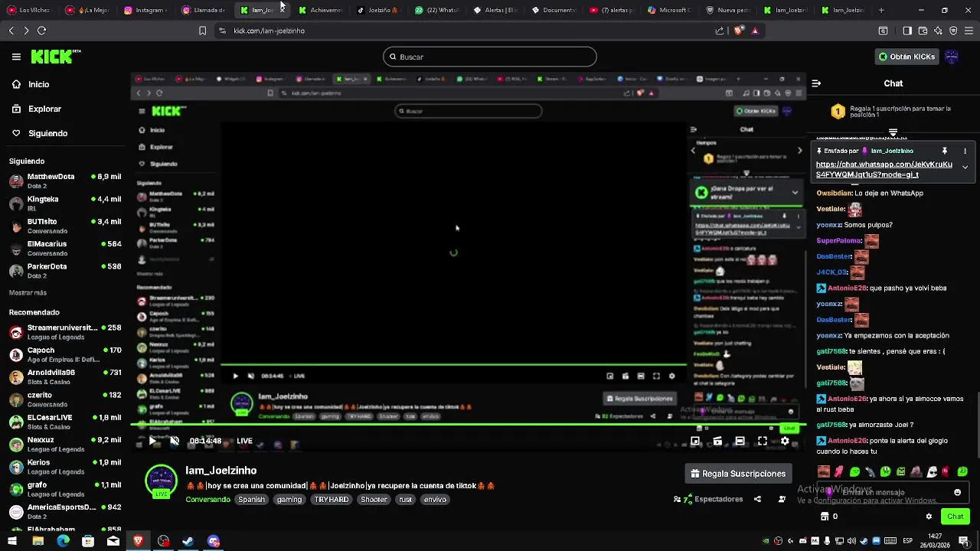Click the KICK logo
This screenshot has width=980, height=551.
coord(55,57)
